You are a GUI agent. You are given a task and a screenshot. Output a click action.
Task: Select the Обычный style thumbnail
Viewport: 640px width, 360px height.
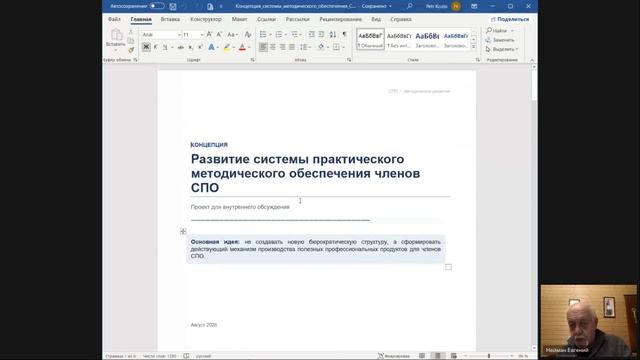[x=371, y=40]
